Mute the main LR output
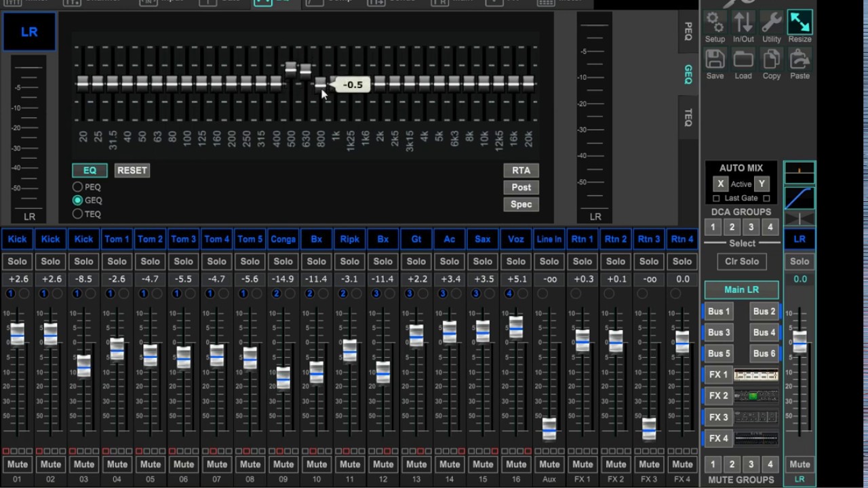868x488 pixels. (800, 464)
